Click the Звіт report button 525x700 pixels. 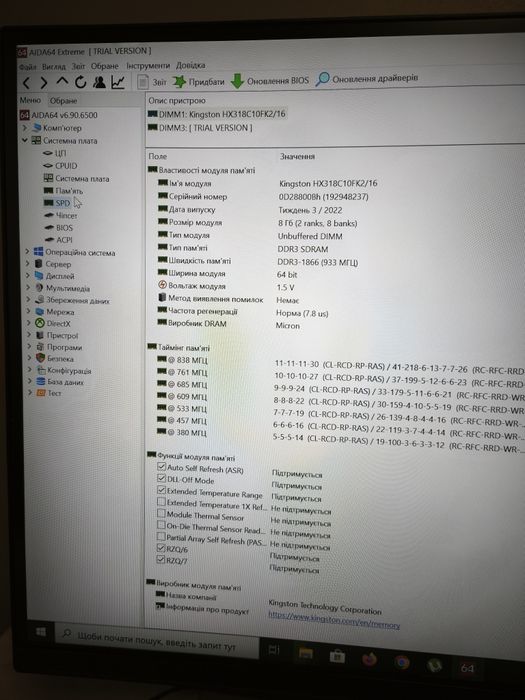(x=152, y=82)
